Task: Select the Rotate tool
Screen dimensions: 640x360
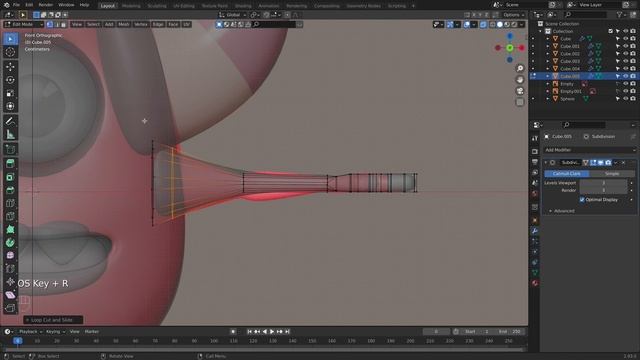Action: 10,80
